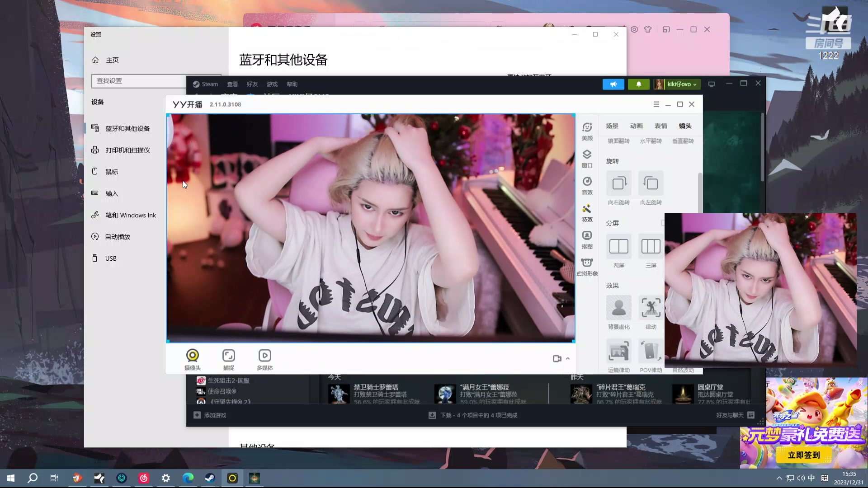Open Microsoft Edge from the taskbar

(188, 478)
